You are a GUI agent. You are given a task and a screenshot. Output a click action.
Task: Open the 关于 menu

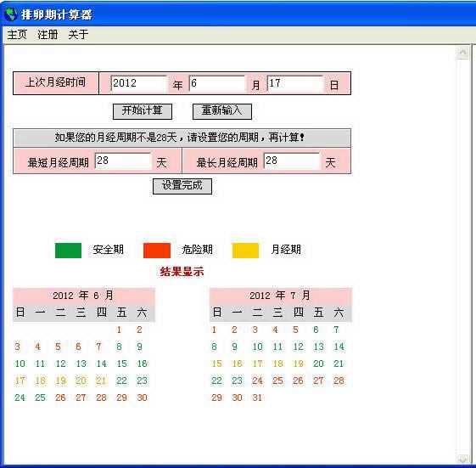pos(78,34)
